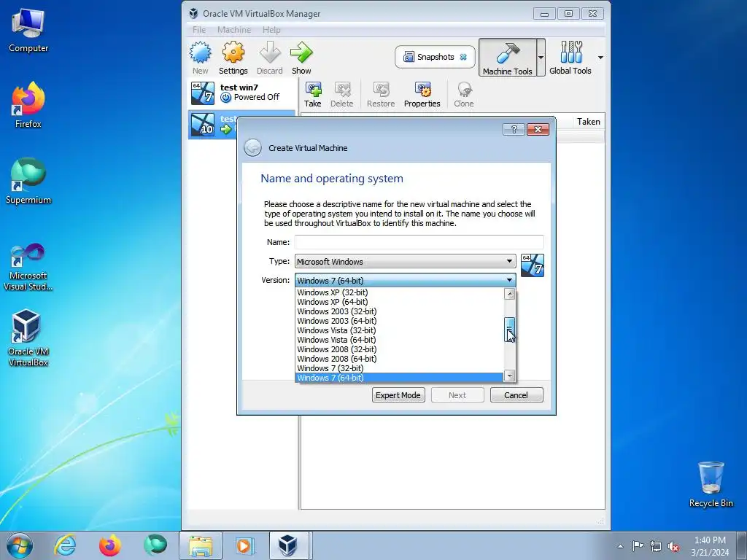Click the Next button
The image size is (747, 560).
pos(457,395)
